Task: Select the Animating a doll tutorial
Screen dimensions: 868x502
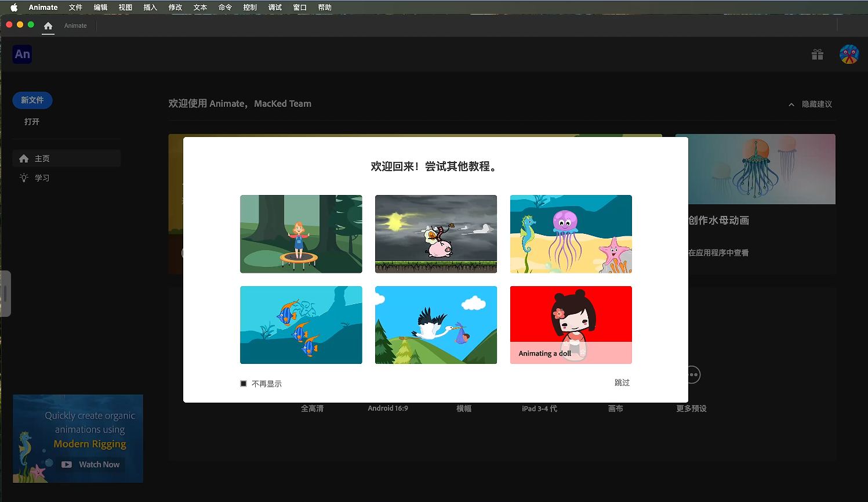Action: pyautogui.click(x=571, y=325)
